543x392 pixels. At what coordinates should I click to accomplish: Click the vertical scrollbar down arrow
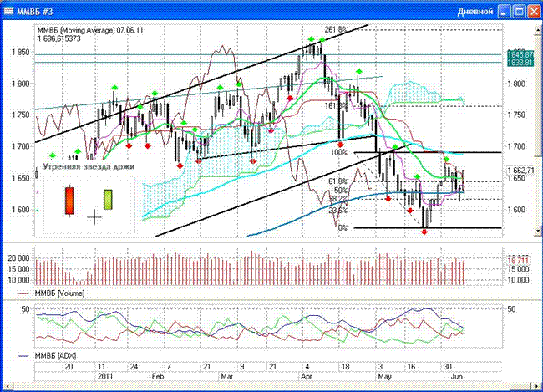pos(538,231)
